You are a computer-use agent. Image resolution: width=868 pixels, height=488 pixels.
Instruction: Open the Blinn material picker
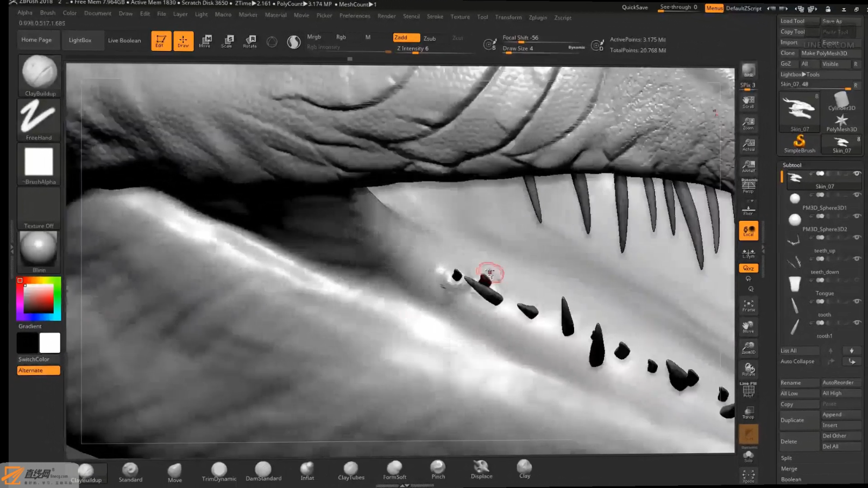[39, 252]
